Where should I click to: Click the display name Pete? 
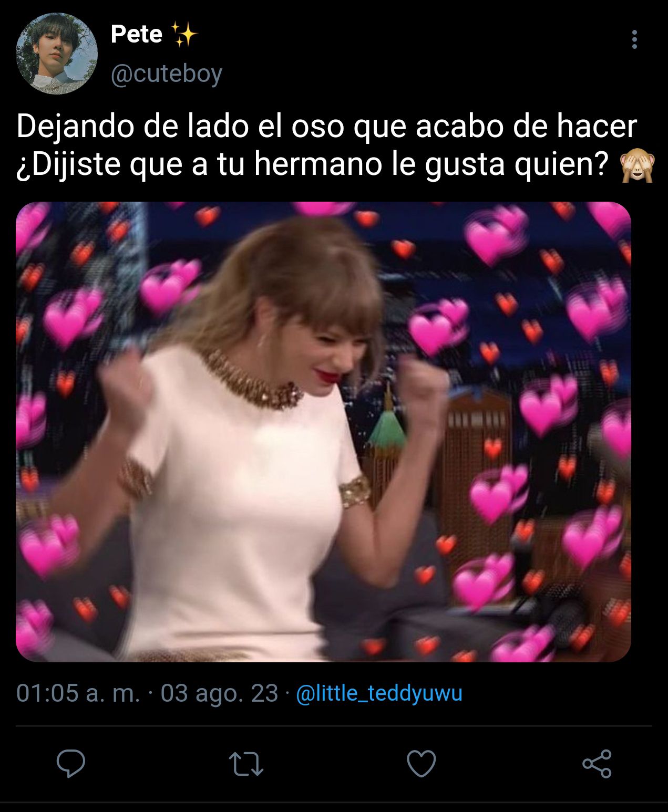[x=137, y=34]
